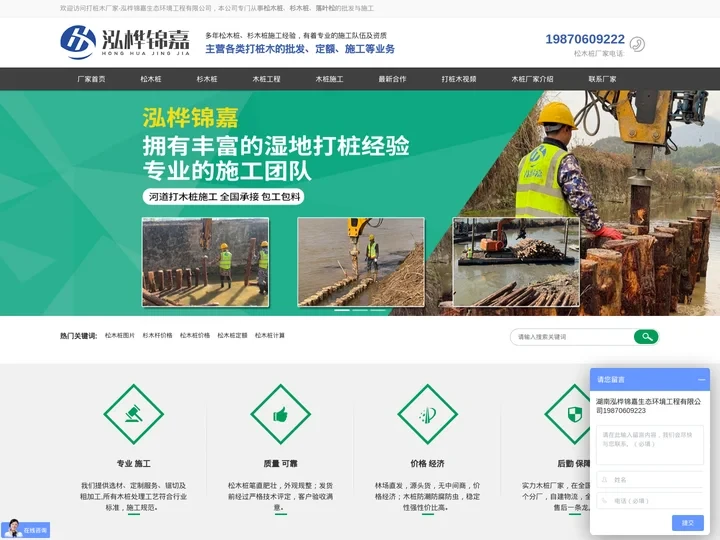720x540 pixels.
Task: Click the banner photo of excavator barge
Action: 516,262
